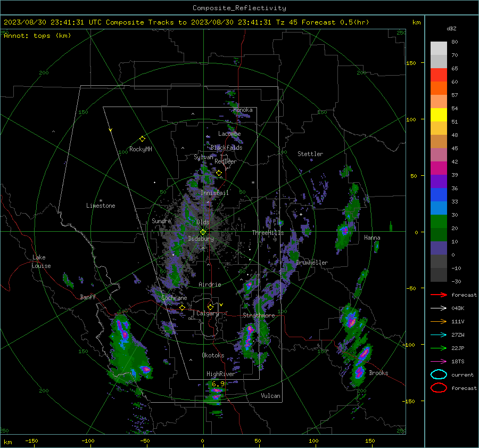Viewport: 479px width, 448px height.
Task: Select the 'Cochrane' label
Action: click(x=174, y=298)
